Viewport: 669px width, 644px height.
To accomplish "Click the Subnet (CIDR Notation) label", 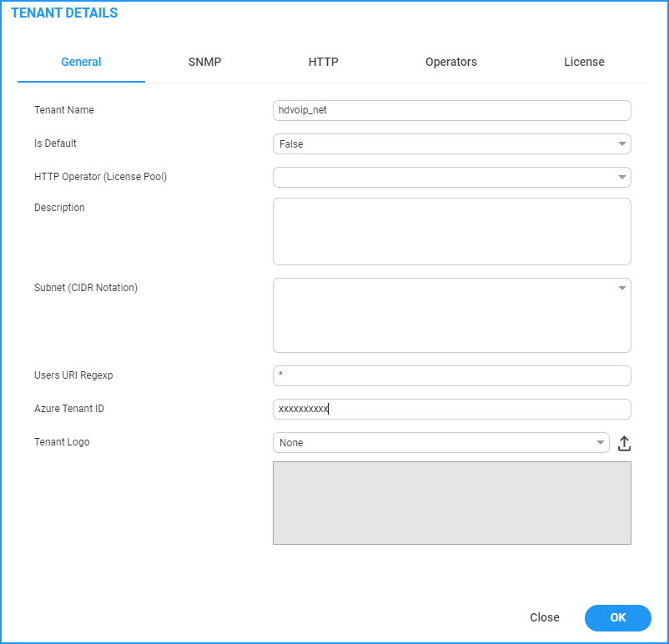I will [86, 288].
